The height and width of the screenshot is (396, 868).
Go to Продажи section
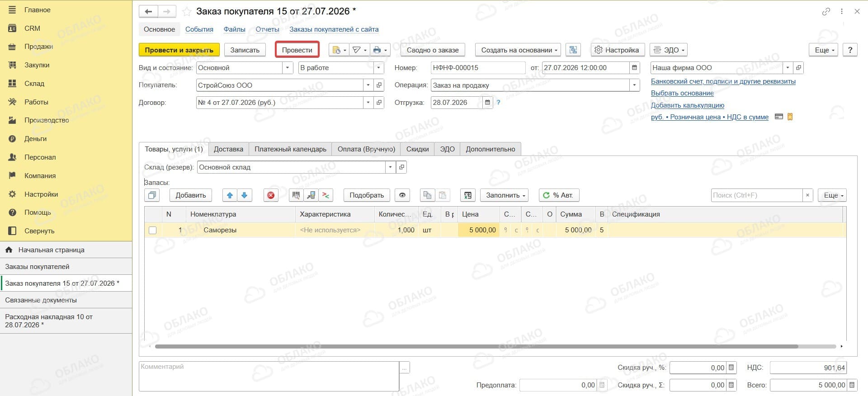38,47
